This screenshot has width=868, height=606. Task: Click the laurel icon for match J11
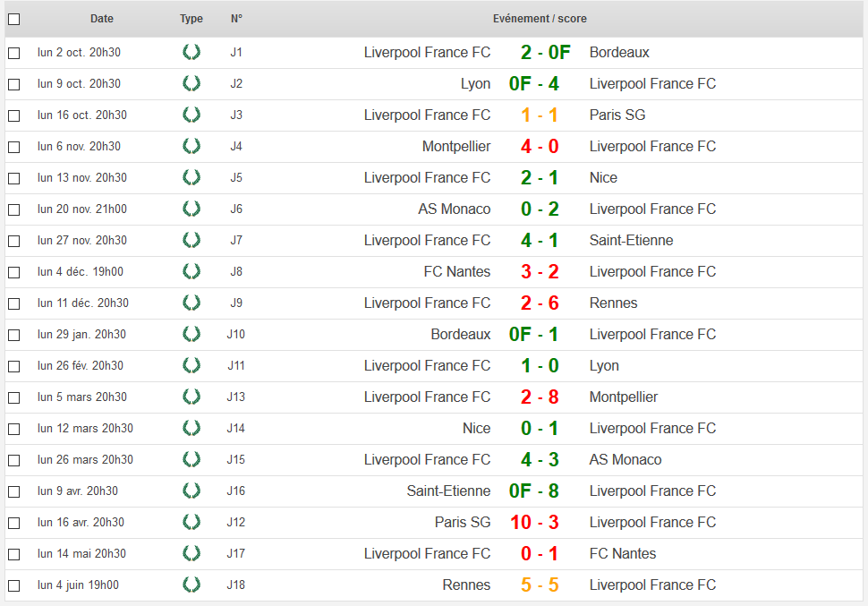pos(191,365)
